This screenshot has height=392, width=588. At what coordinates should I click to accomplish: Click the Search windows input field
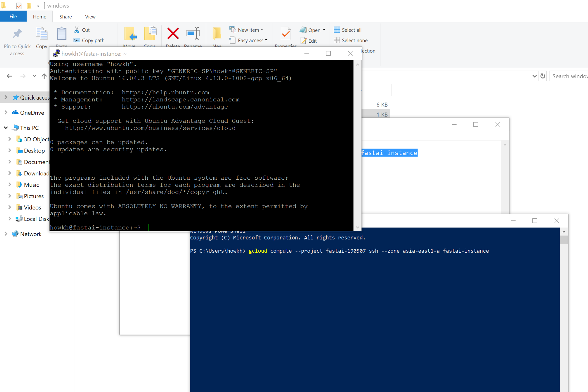coord(569,76)
